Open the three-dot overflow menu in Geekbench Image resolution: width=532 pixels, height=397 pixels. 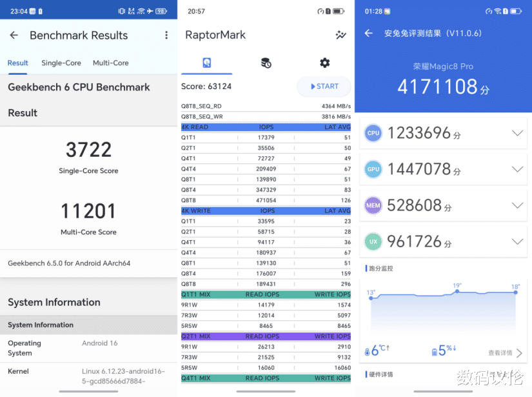click(166, 36)
